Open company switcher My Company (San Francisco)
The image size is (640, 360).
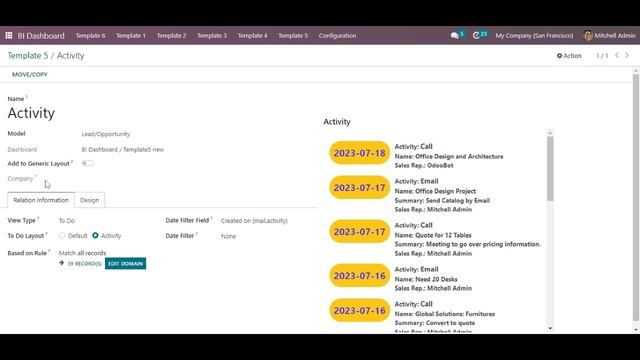534,36
